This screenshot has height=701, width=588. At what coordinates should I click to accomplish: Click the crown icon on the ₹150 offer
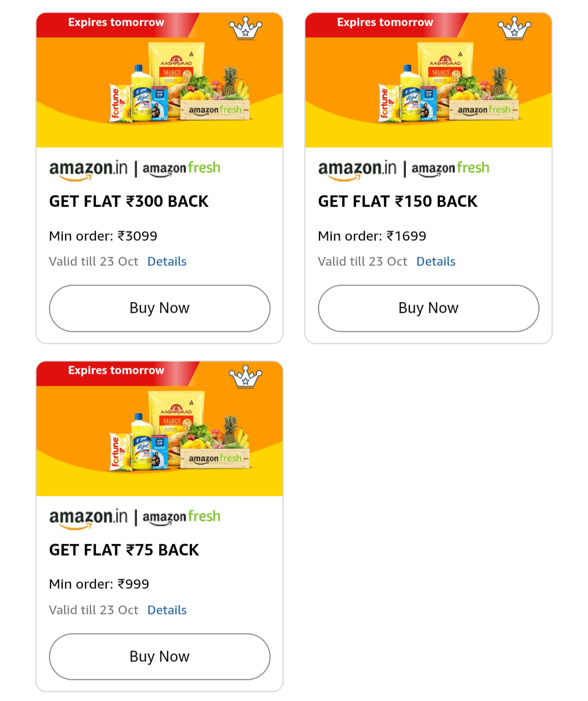point(514,28)
